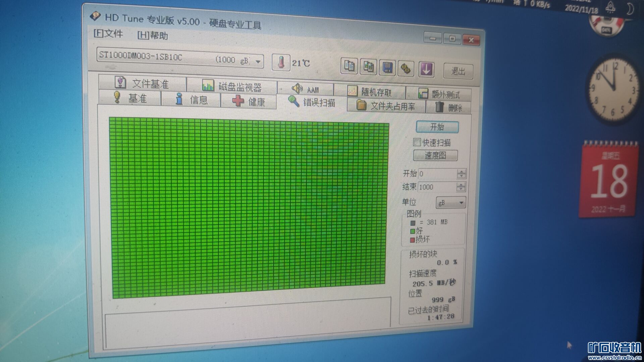Decrease the 开始 value with spinner down arrow
This screenshot has width=644, height=362.
pyautogui.click(x=462, y=176)
